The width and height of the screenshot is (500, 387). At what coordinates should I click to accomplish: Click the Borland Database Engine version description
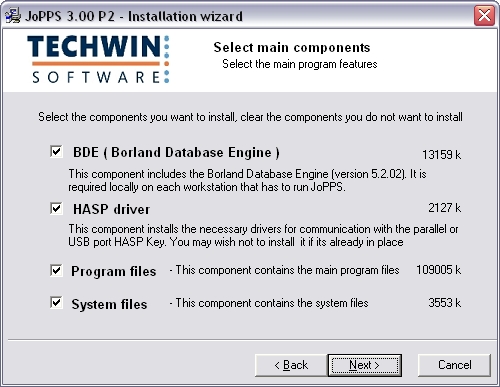click(247, 180)
